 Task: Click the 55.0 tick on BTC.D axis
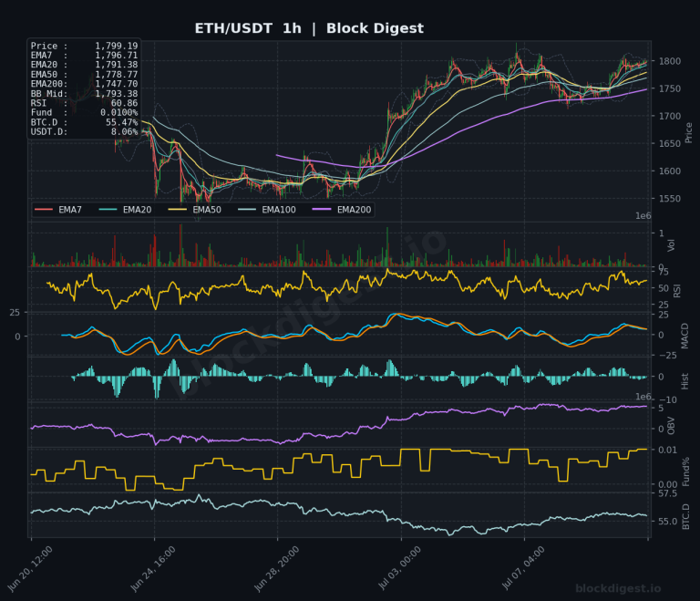[667, 522]
